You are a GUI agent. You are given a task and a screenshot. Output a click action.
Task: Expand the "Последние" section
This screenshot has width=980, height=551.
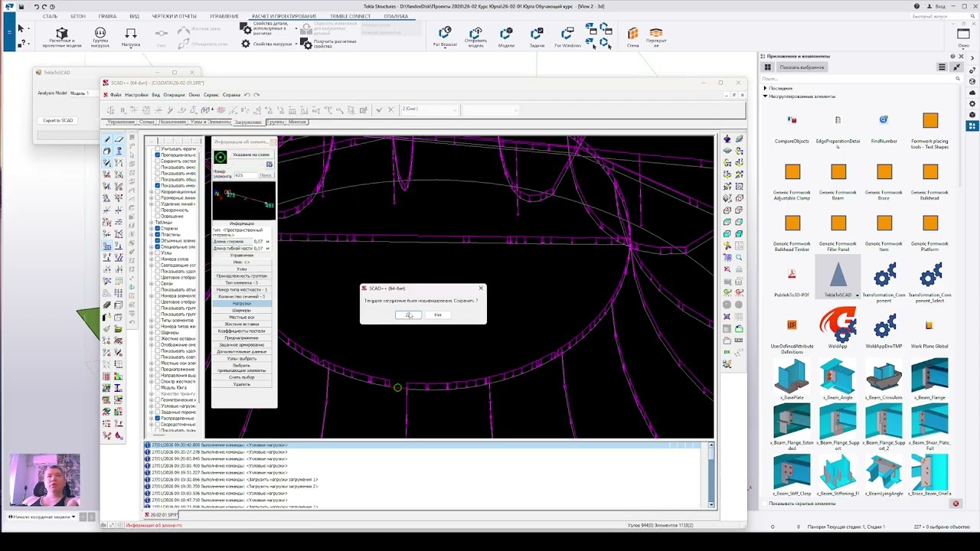tap(765, 88)
